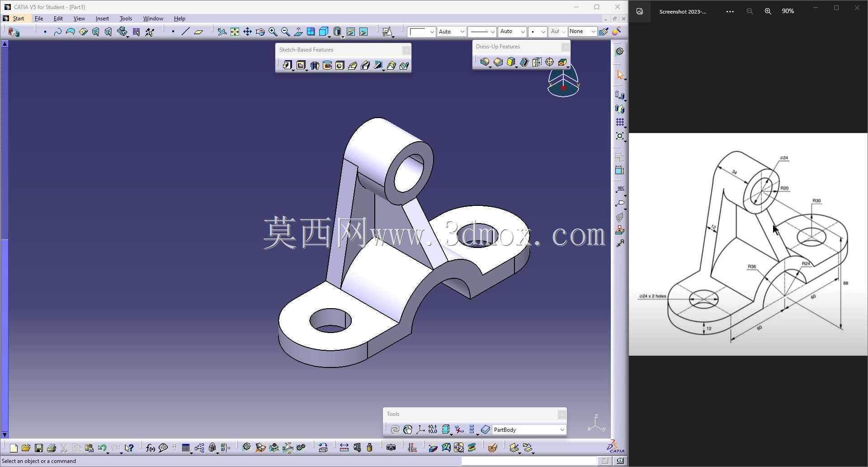Click the Normal View icon
Screen dimensions: 868x467
pyautogui.click(x=298, y=31)
